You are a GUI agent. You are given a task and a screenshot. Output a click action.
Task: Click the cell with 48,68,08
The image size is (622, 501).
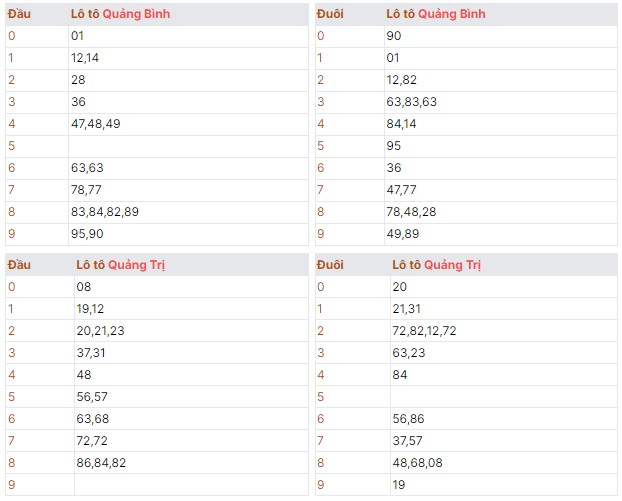click(417, 463)
